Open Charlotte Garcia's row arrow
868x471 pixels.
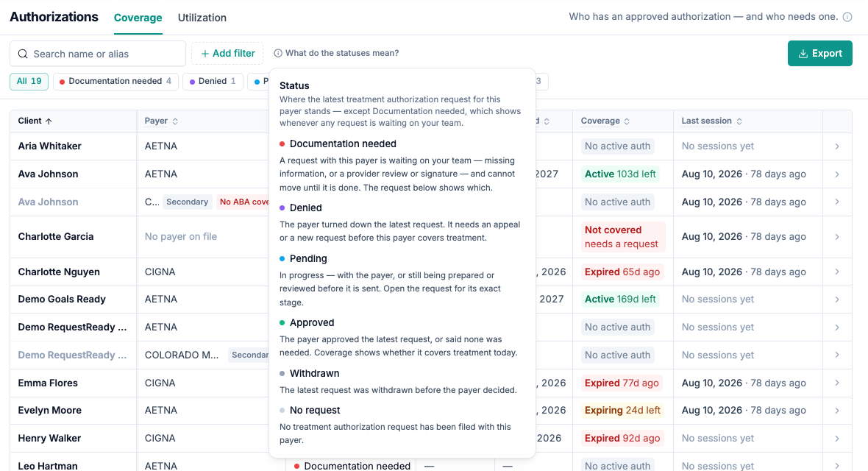(837, 237)
